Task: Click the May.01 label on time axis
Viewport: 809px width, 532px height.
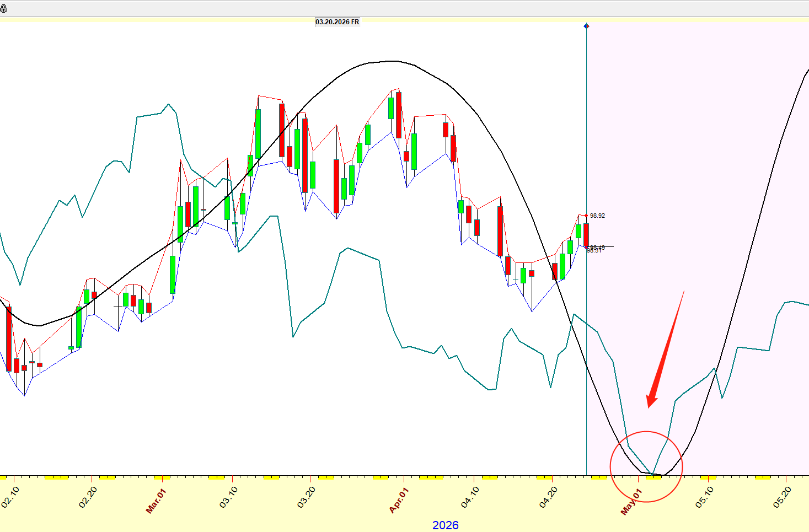Action: click(631, 501)
